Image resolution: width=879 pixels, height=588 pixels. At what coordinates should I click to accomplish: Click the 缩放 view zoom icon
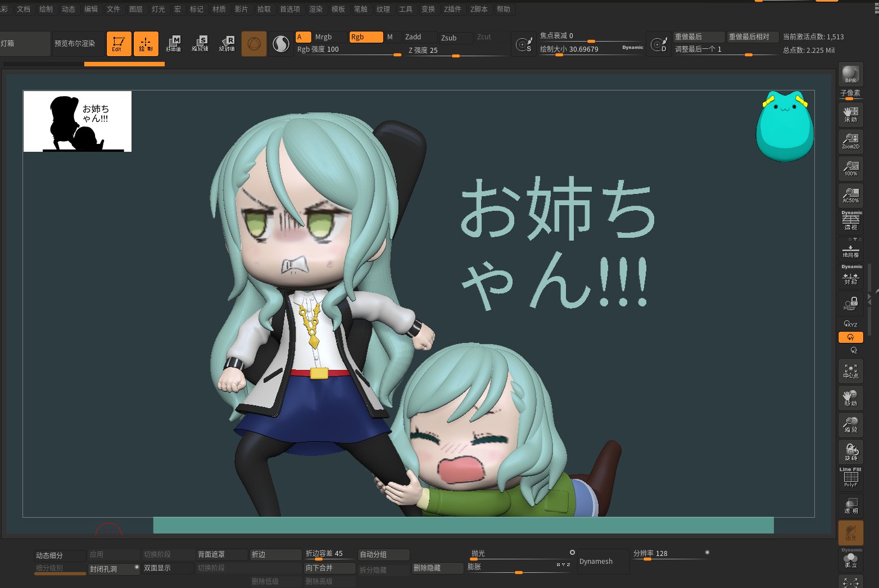click(x=851, y=425)
